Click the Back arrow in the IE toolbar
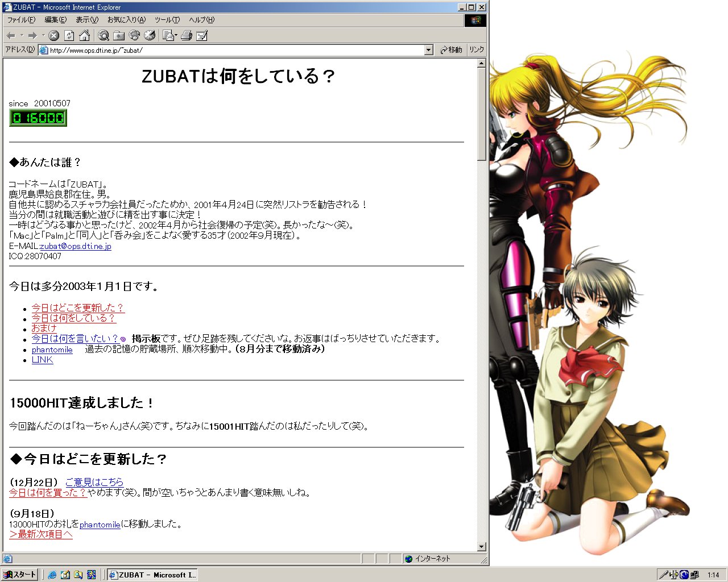This screenshot has height=582, width=728. [11, 35]
